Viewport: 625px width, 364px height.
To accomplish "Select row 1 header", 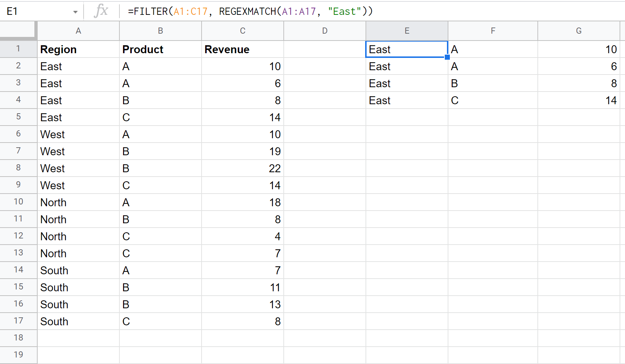I will click(x=18, y=49).
